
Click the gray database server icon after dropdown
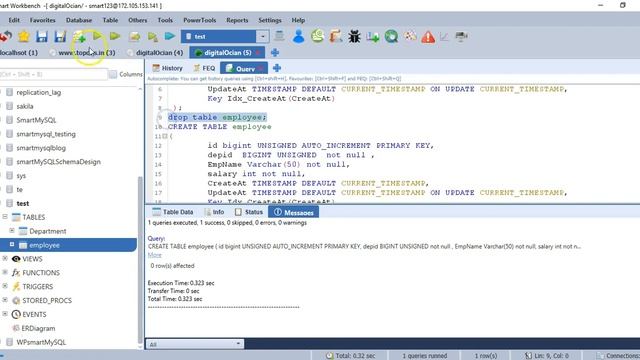[279, 36]
